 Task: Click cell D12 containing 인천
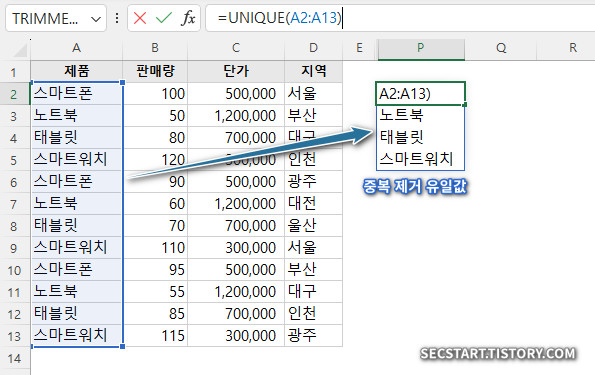click(x=313, y=314)
